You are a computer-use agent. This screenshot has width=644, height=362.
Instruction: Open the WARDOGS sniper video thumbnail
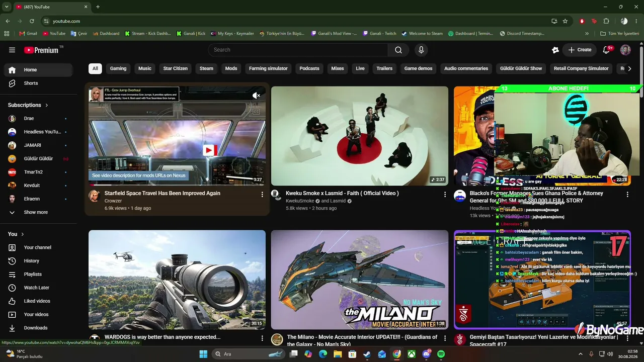pyautogui.click(x=177, y=280)
